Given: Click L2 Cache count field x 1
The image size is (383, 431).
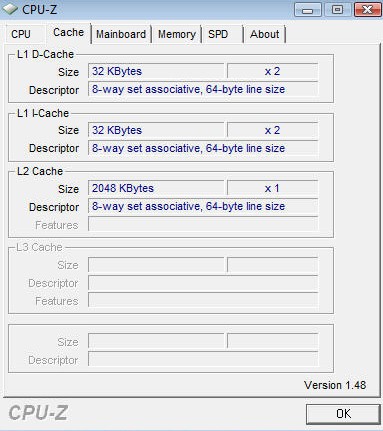Looking at the screenshot, I should pos(272,188).
